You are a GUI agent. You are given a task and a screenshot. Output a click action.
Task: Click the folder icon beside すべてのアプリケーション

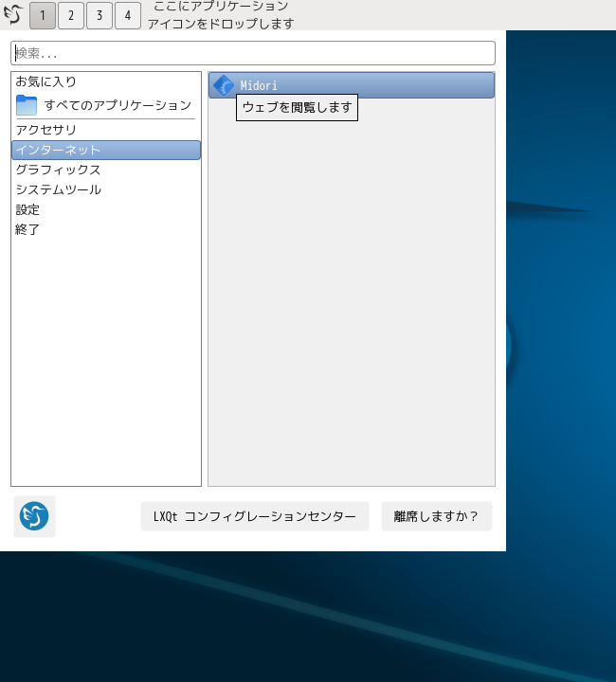(27, 105)
